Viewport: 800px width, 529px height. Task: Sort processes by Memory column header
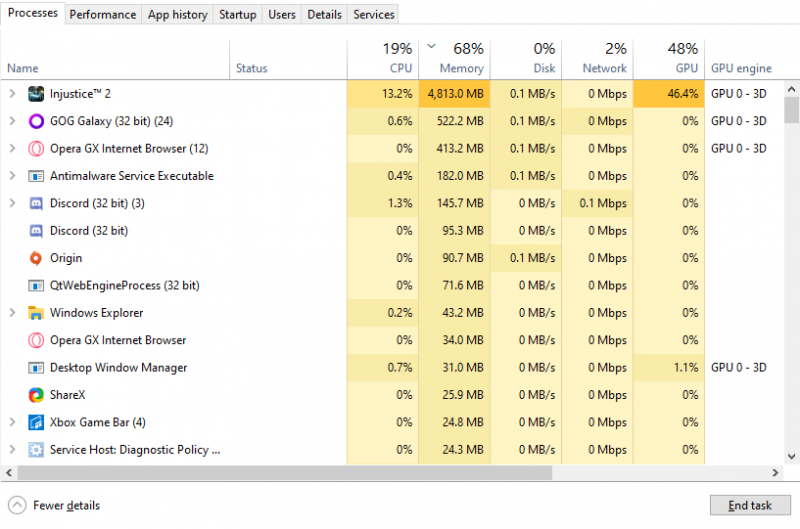click(x=455, y=58)
